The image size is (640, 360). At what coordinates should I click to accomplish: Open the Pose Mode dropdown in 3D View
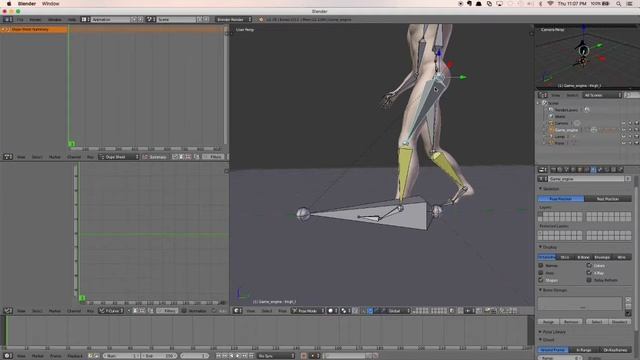(x=307, y=311)
